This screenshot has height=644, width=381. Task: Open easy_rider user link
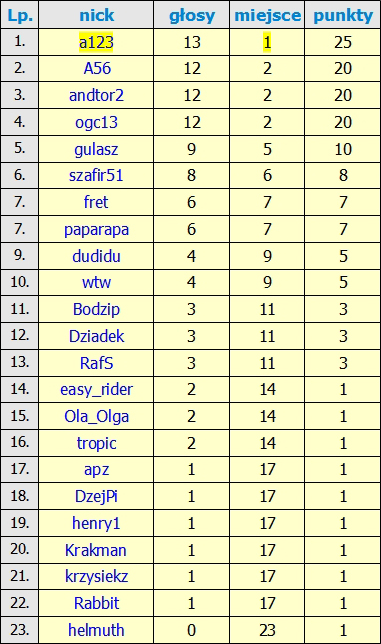pyautogui.click(x=96, y=389)
